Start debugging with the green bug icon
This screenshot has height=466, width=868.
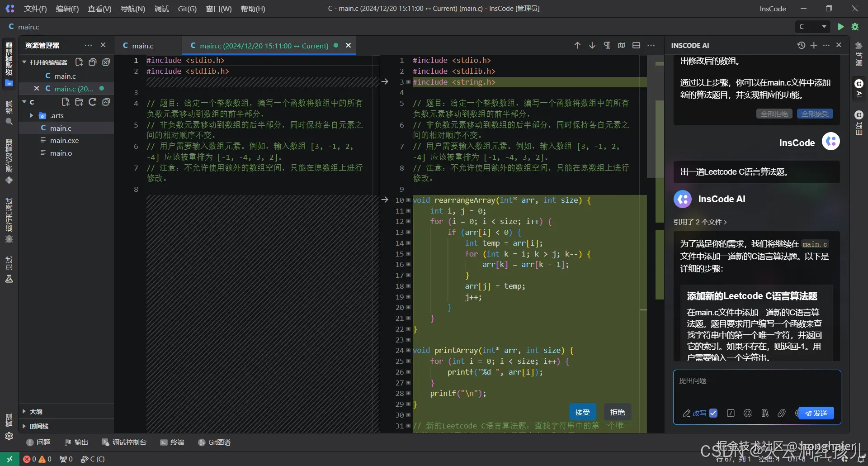855,27
